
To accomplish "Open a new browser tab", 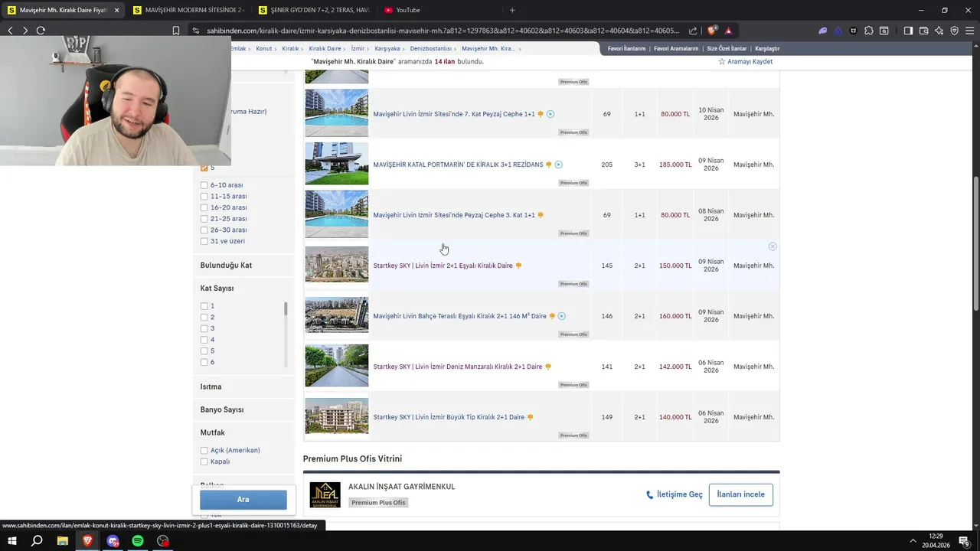I will coord(512,10).
